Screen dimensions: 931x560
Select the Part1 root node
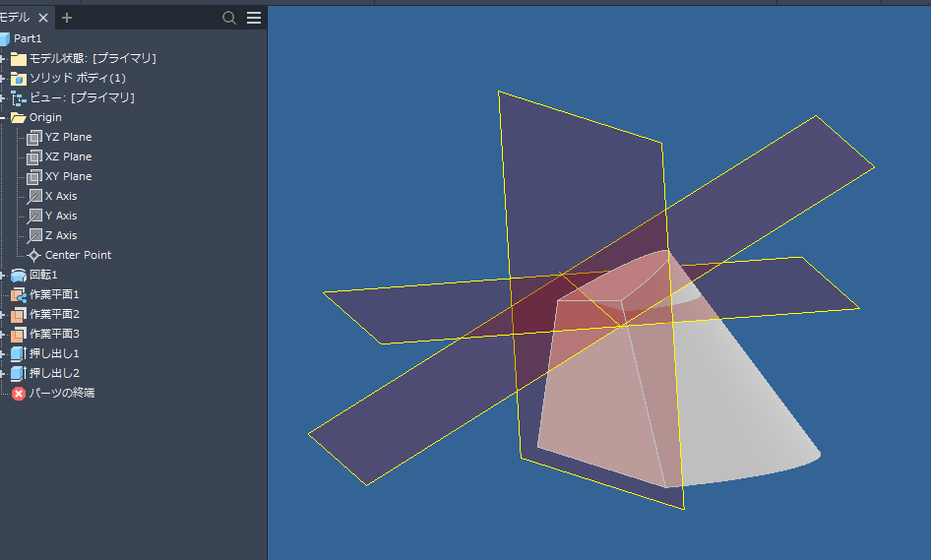pos(28,38)
